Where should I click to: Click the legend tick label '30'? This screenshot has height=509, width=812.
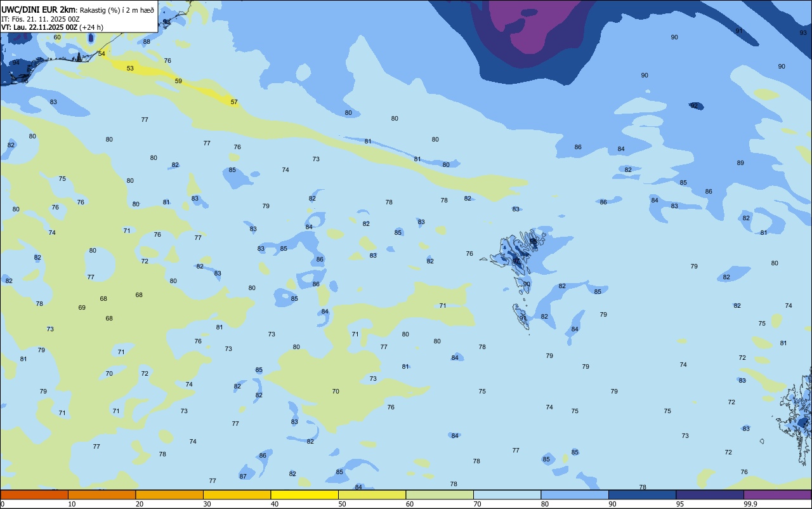(207, 504)
